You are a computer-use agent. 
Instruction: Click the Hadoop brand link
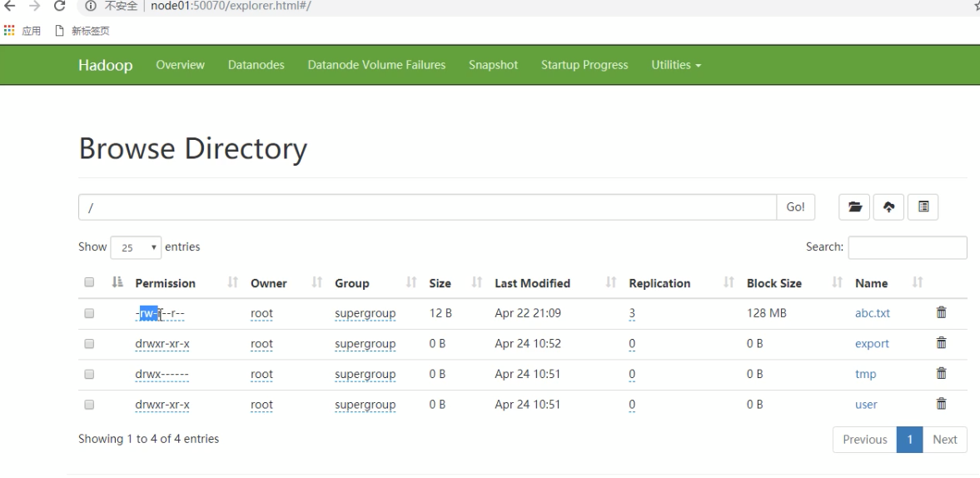tap(106, 65)
